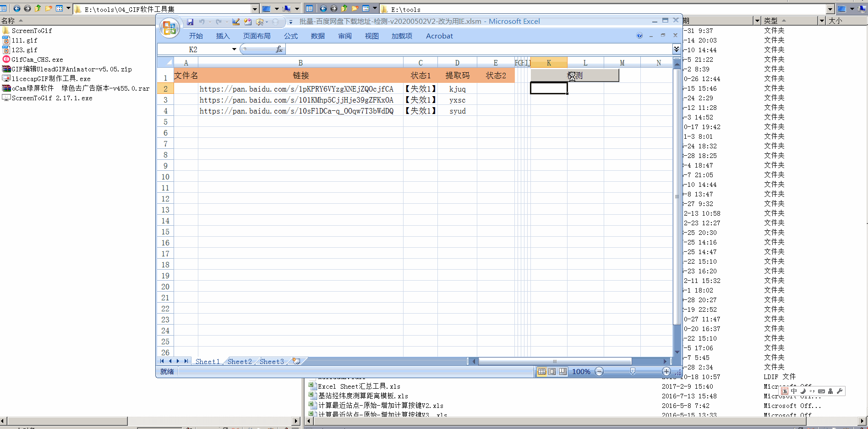Viewport: 868px width, 429px height.
Task: Expand the Name Box dropdown showing K2
Action: (x=234, y=49)
